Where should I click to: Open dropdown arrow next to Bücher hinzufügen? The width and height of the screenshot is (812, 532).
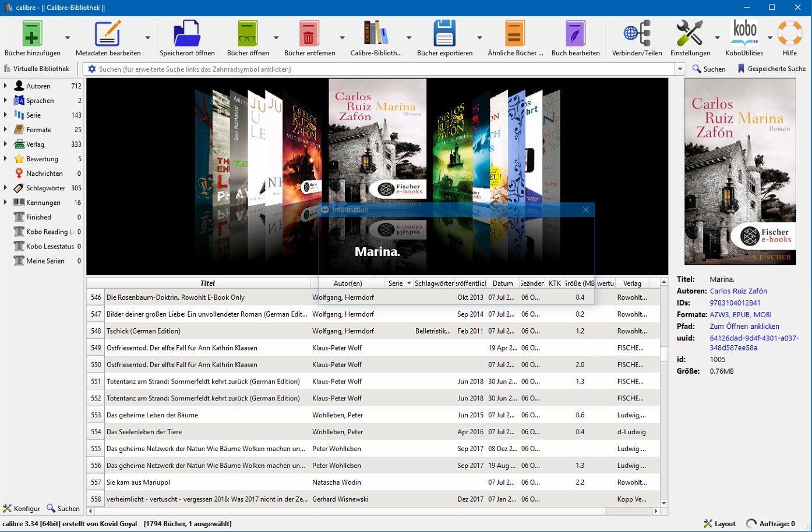click(68, 38)
